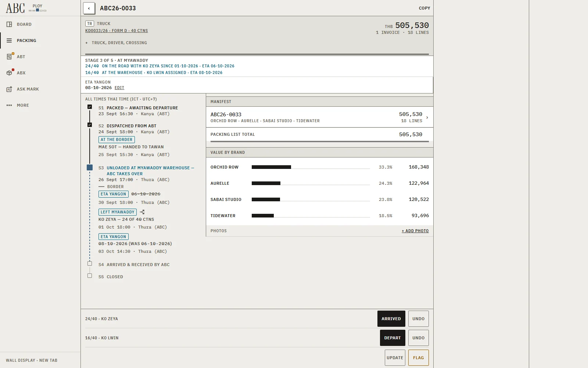
Task: Open the Board icon in sidebar
Action: [x=9, y=24]
